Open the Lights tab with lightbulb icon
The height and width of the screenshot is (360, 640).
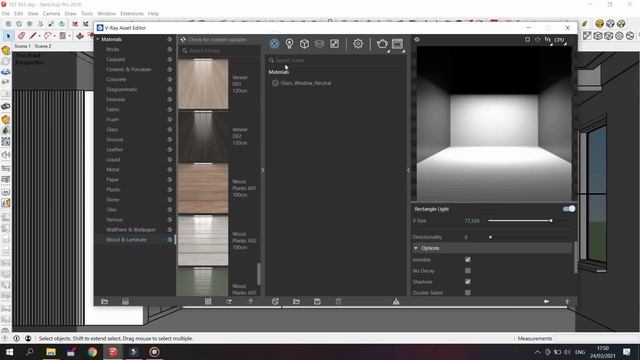click(289, 44)
